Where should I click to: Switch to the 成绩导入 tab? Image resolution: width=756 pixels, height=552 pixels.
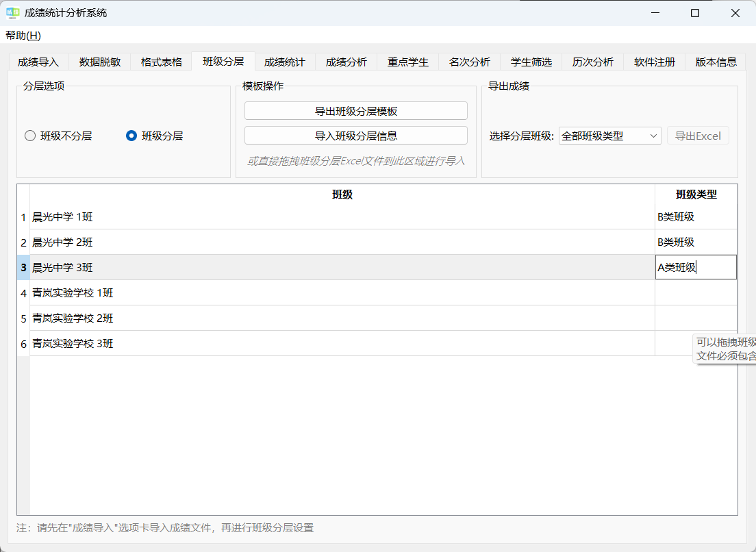38,62
